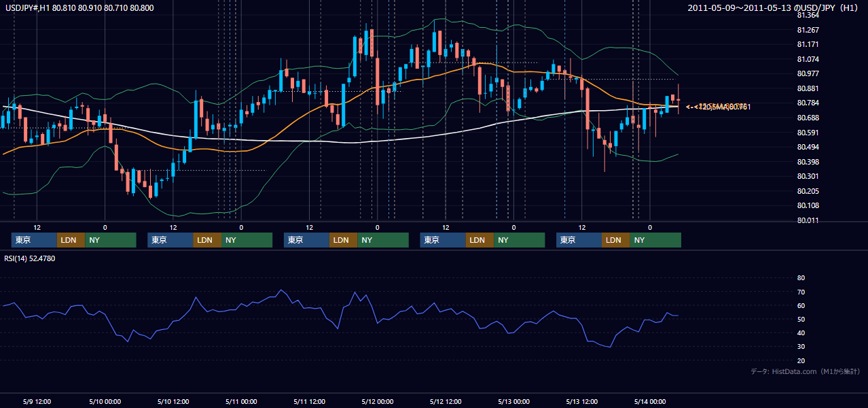This screenshot has height=408, width=868.
Task: Click the 80.881 price axis value
Action: coord(808,88)
